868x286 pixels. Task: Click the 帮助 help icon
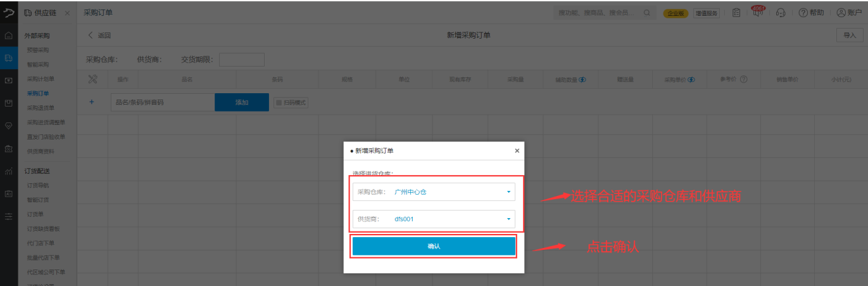tap(810, 13)
